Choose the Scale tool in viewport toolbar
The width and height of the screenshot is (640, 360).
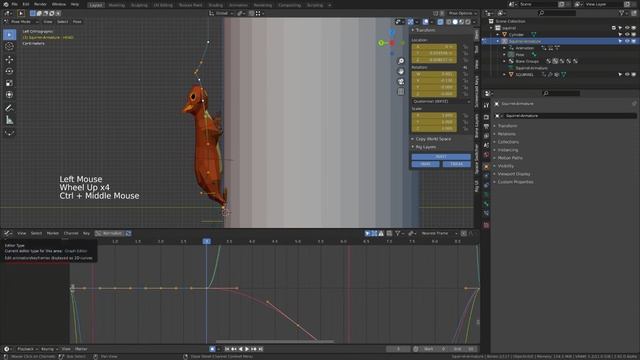9,83
